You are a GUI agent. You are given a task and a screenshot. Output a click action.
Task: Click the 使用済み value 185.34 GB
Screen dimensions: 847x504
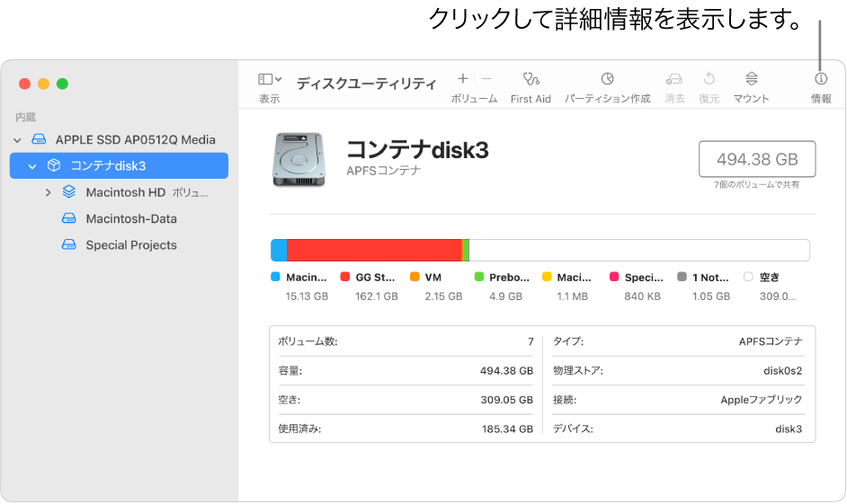(x=507, y=429)
